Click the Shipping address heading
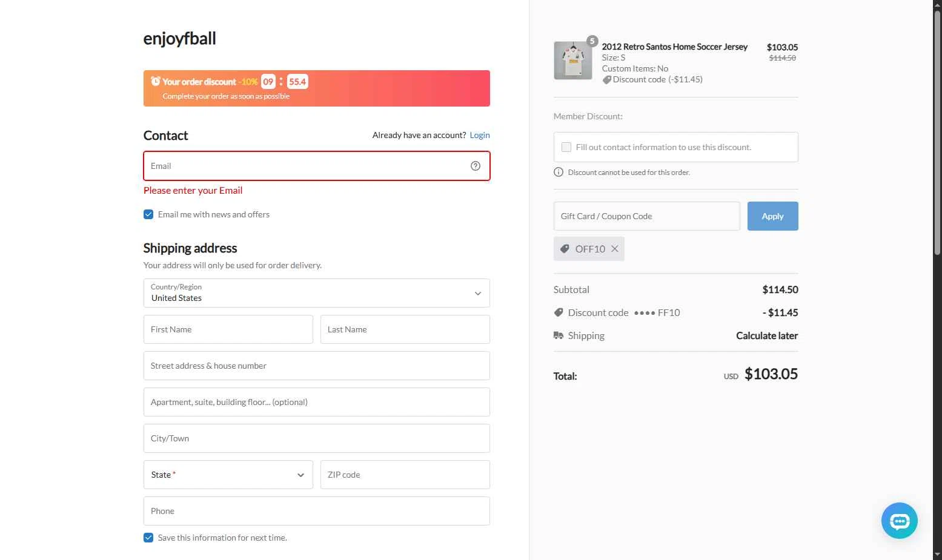942x560 pixels. (190, 248)
